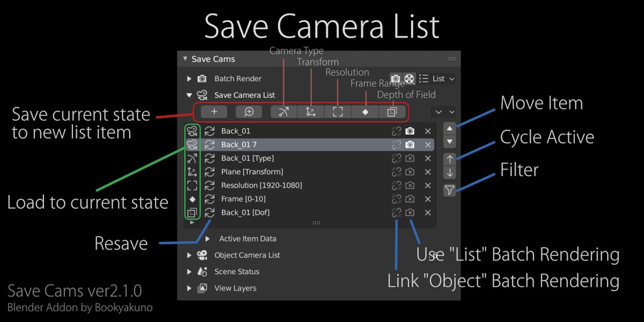The height and width of the screenshot is (322, 644).
Task: Toggle Camera Type save option
Action: [284, 112]
